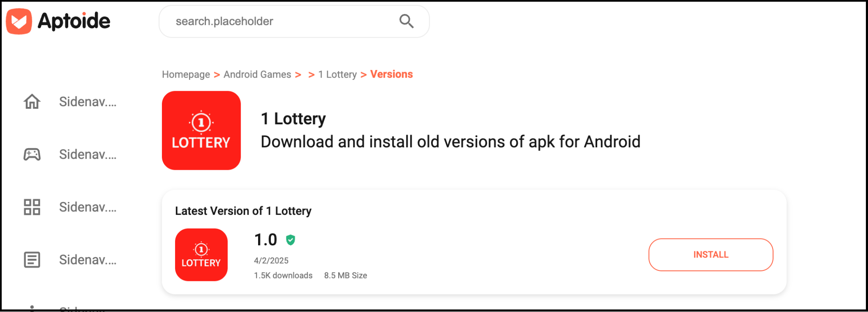
Task: Click the Aptoide wordmark text
Action: 72,21
